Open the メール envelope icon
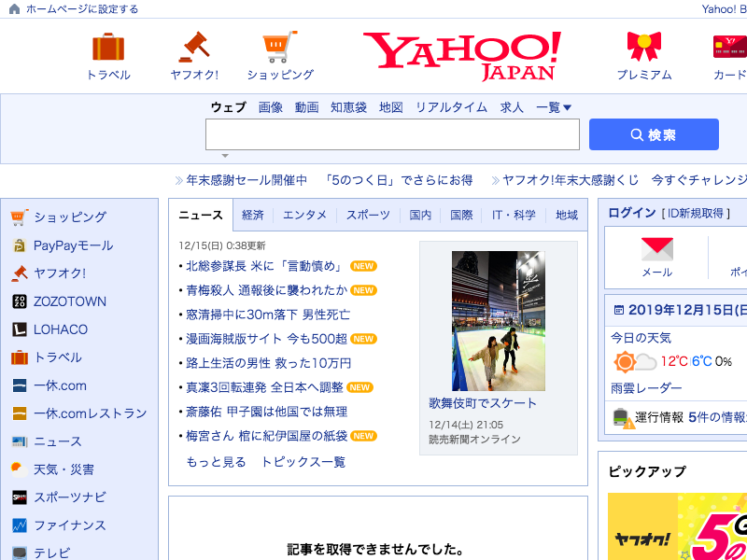The height and width of the screenshot is (560, 747). click(657, 249)
